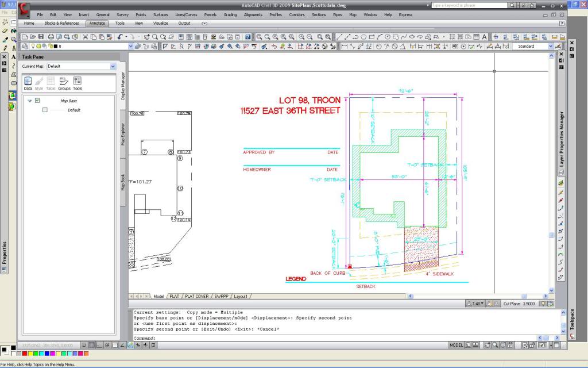The height and width of the screenshot is (368, 588).
Task: Toggle Object Snap in status bar
Action: pos(115,345)
